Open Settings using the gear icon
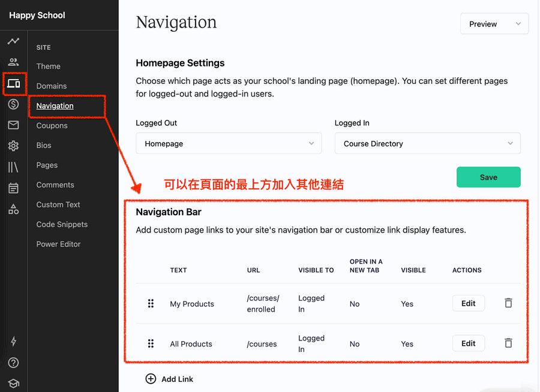The height and width of the screenshot is (392, 540). (13, 146)
